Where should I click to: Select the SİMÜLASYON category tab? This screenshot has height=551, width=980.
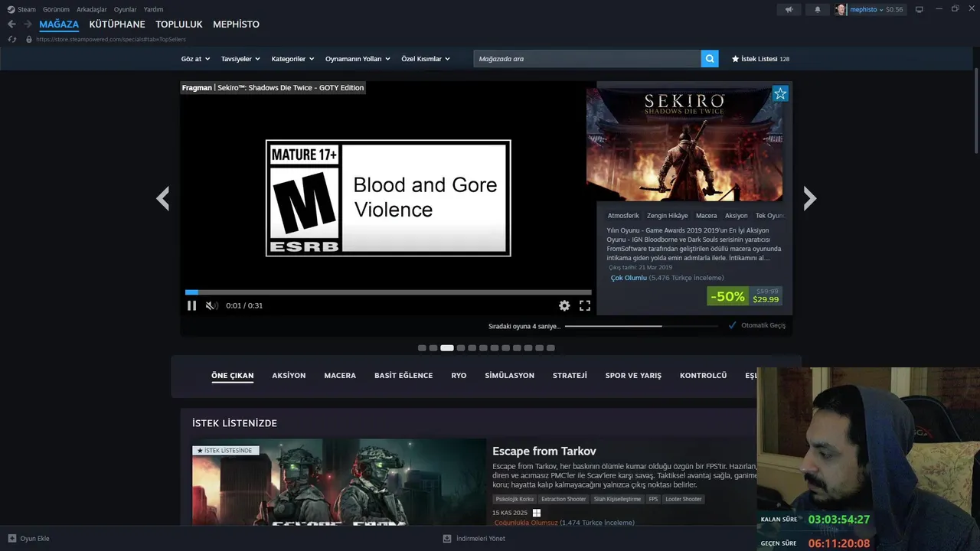(509, 376)
